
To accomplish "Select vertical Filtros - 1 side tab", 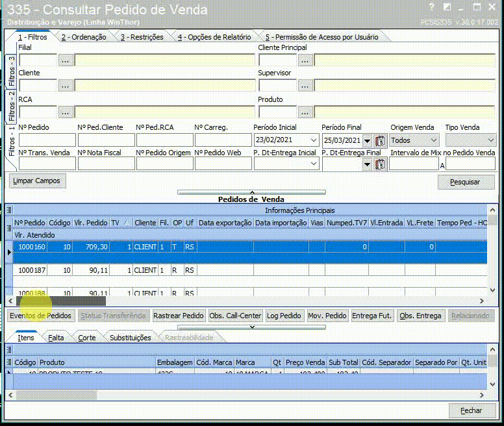I will [11, 141].
